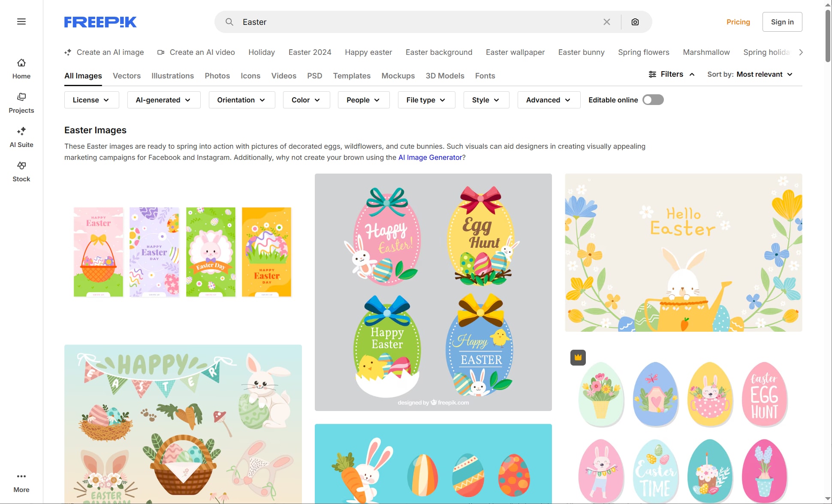Expand the License dropdown

pyautogui.click(x=91, y=100)
